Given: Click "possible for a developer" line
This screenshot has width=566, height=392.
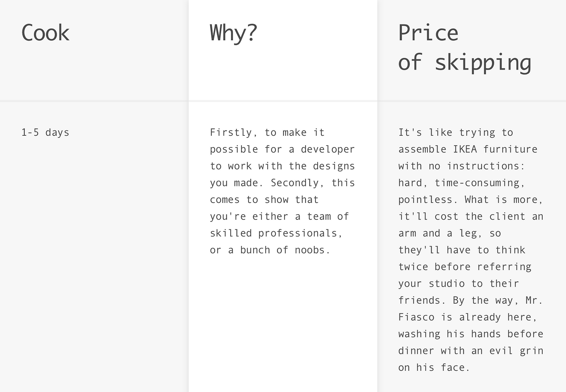Looking at the screenshot, I should pyautogui.click(x=282, y=150).
